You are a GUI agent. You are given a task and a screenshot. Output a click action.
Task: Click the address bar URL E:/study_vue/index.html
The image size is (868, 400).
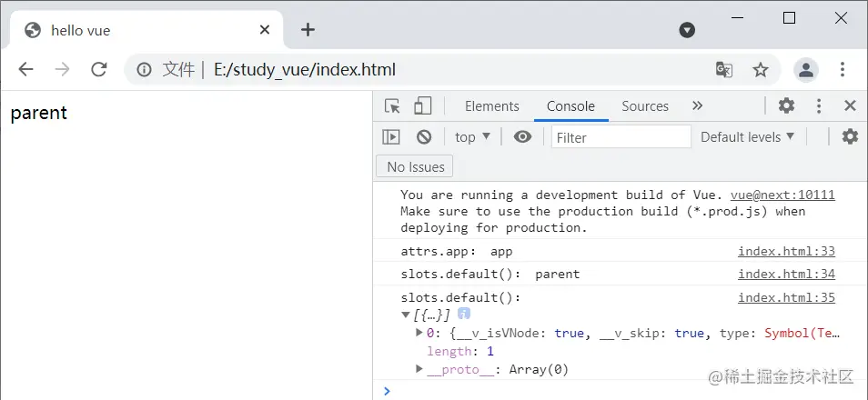pyautogui.click(x=305, y=70)
